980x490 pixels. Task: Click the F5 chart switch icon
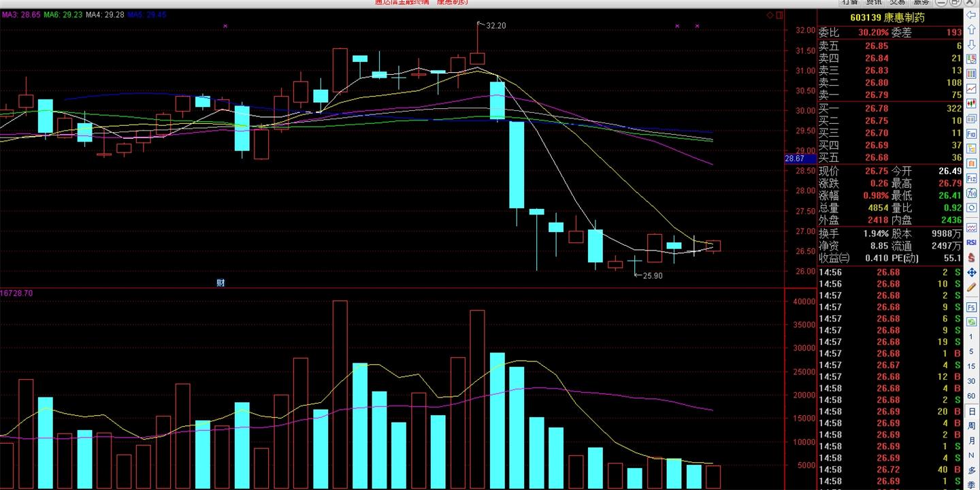click(972, 308)
